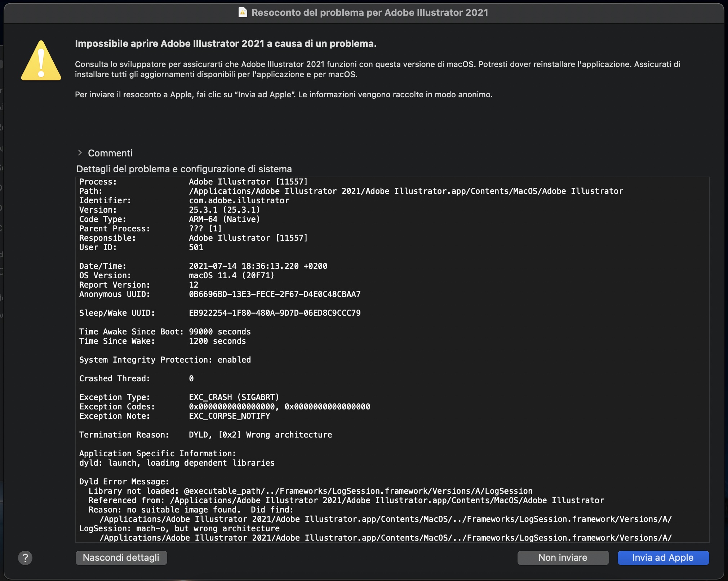Click Invia ad Apple button
Image resolution: width=728 pixels, height=581 pixels.
coord(663,558)
